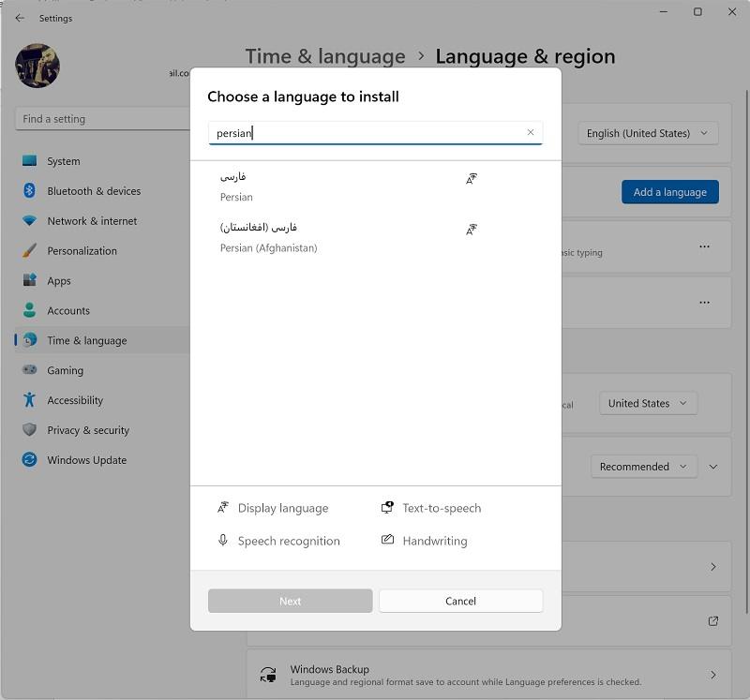Click the Privacy & security shield icon
The width and height of the screenshot is (750, 700).
tap(30, 430)
